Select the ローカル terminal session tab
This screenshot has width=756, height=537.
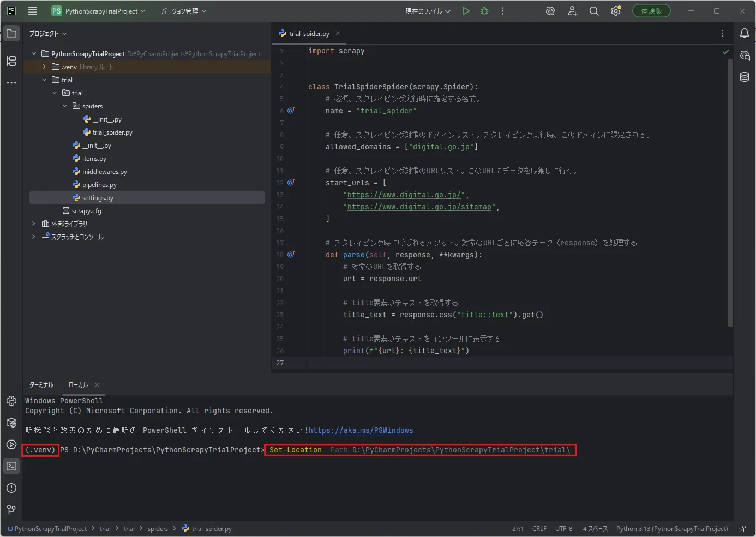(78, 385)
